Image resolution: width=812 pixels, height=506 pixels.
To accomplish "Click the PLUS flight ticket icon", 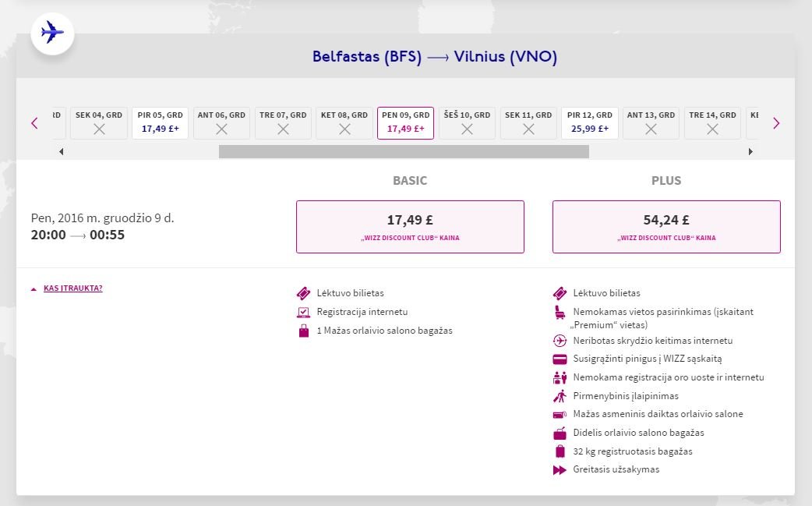I will 560,294.
